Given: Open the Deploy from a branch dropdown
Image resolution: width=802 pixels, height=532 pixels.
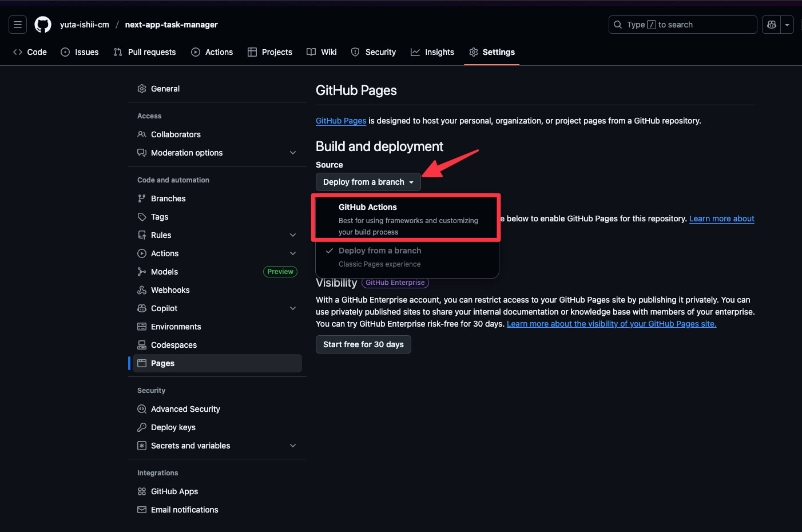Looking at the screenshot, I should pyautogui.click(x=368, y=182).
